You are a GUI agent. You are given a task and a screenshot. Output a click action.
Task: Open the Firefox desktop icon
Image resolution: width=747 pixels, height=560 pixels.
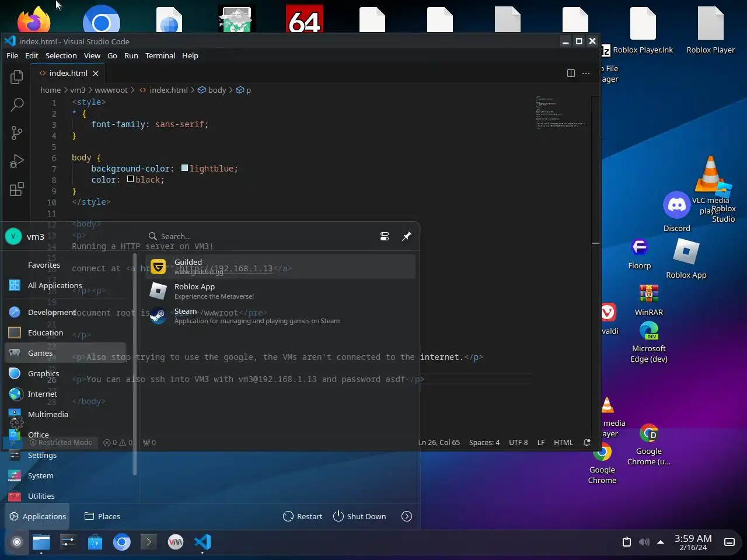[34, 19]
